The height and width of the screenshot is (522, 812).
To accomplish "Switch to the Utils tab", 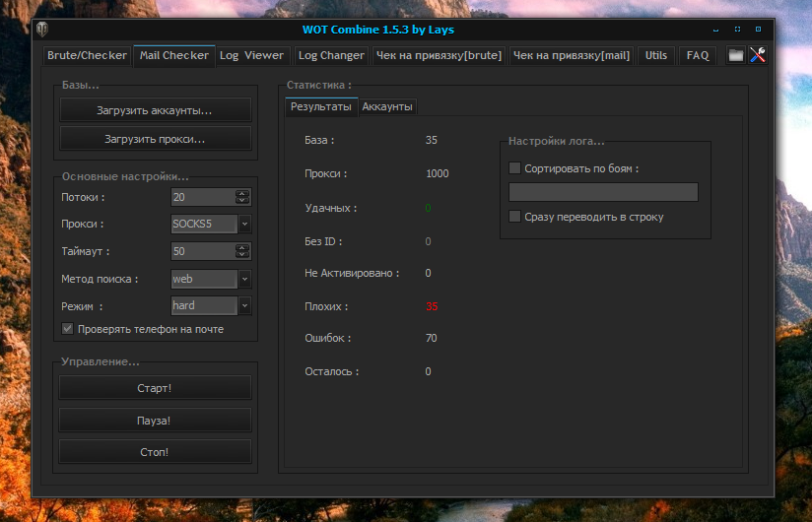I will point(656,55).
